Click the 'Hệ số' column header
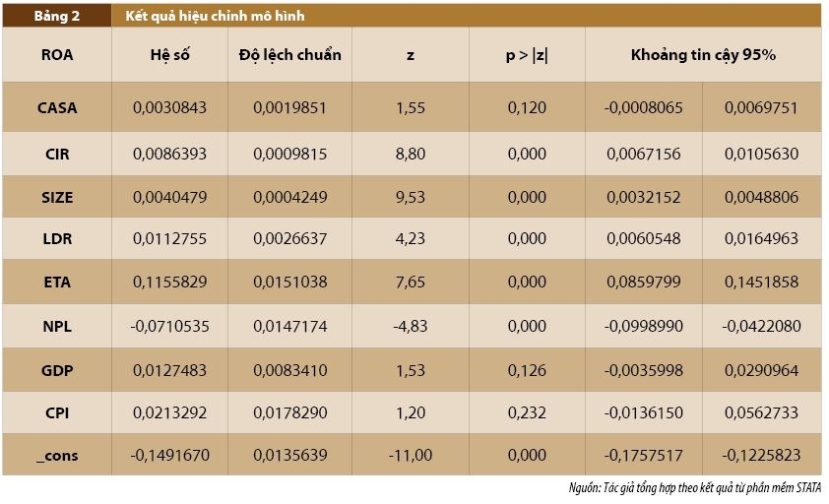Screen dimensions: 829x504 click(169, 54)
